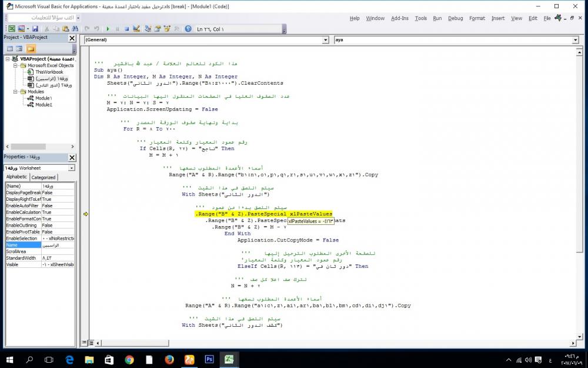Click the help question input box
Viewport: 588px width, 368px height.
pyautogui.click(x=42, y=18)
